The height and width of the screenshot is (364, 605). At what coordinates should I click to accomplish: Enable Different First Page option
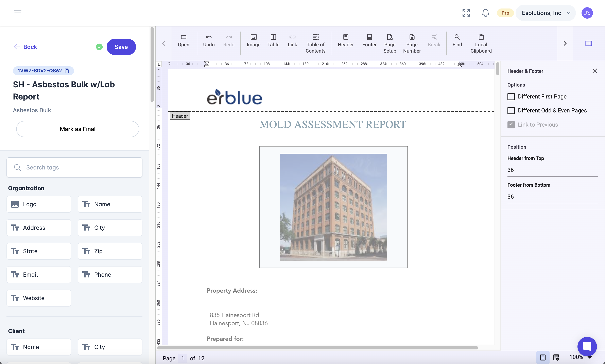point(511,97)
